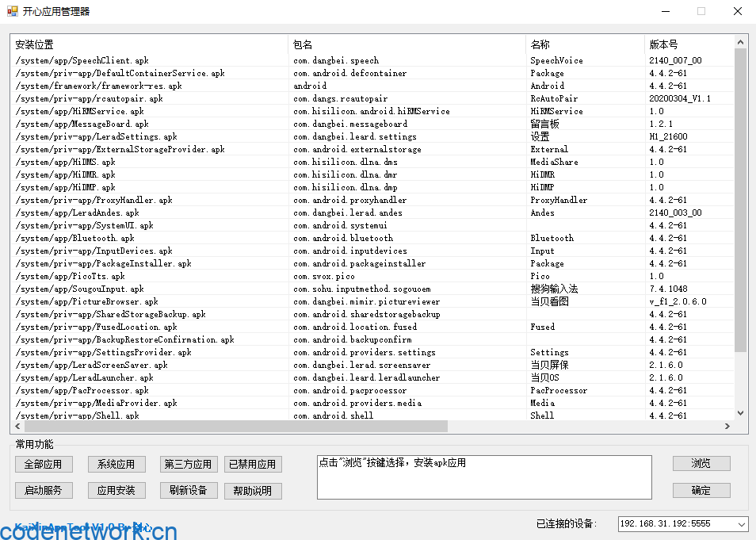Click the apk path text field
Image resolution: width=756 pixels, height=540 pixels.
coord(484,477)
